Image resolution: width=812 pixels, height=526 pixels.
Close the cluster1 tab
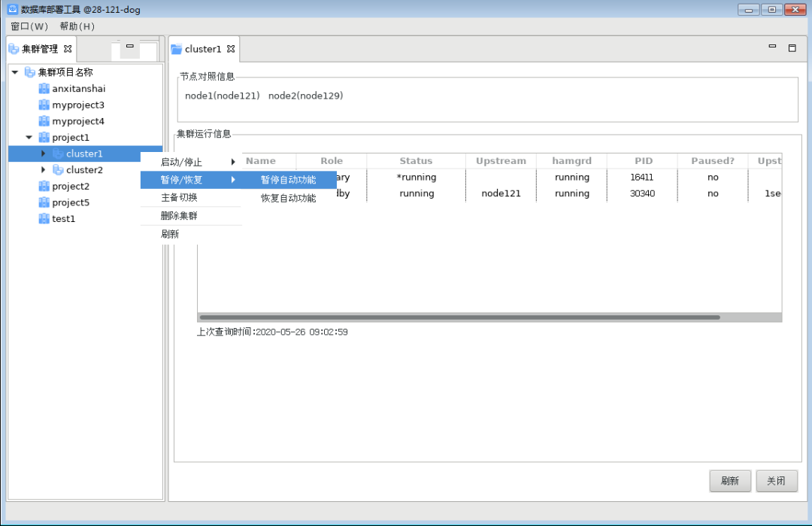click(x=231, y=49)
